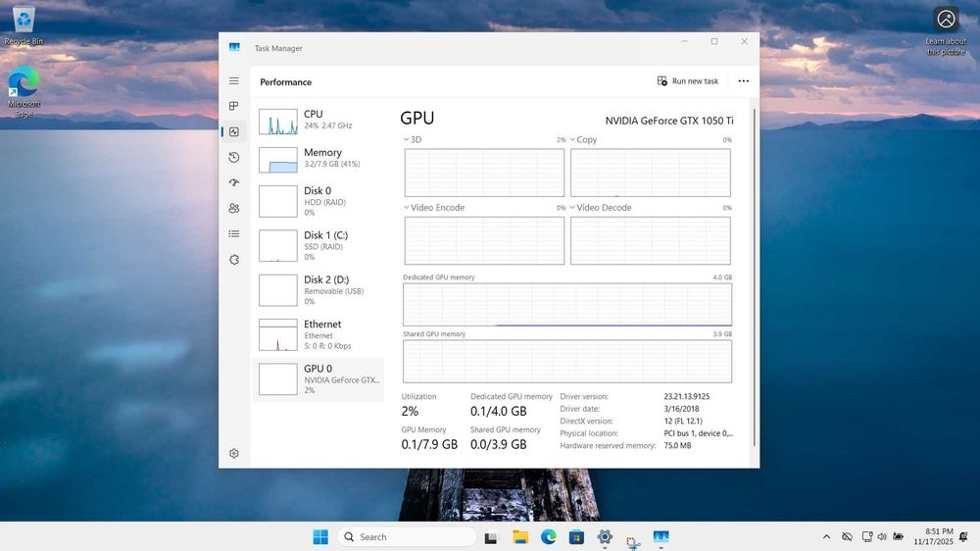Screen dimensions: 980x551
Task: Open Task View on the taskbar
Action: pos(491,537)
